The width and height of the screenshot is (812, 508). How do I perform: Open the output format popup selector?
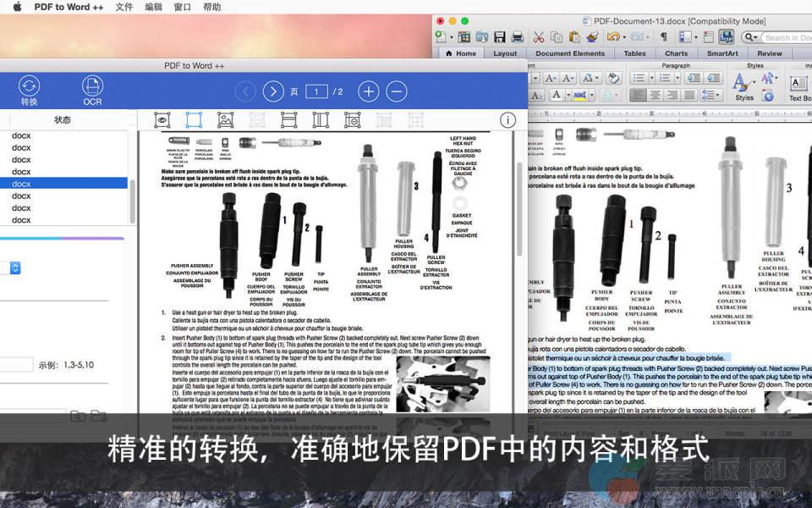pyautogui.click(x=14, y=268)
